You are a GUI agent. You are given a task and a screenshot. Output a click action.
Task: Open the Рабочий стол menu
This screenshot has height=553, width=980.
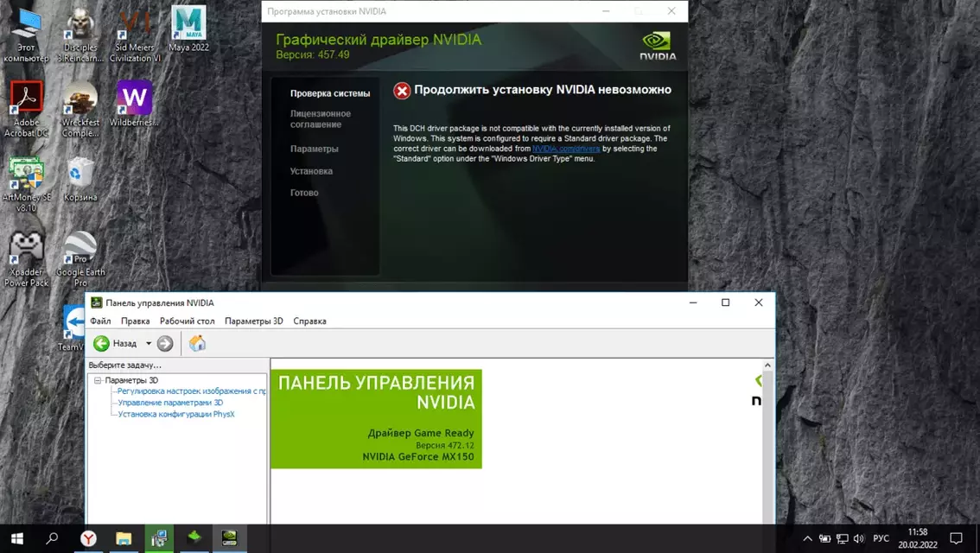(x=187, y=321)
